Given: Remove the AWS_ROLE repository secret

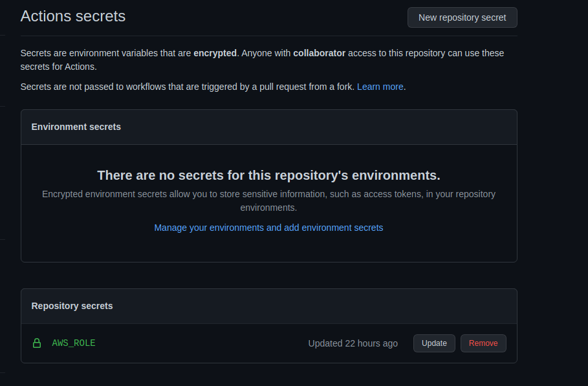Looking at the screenshot, I should point(483,343).
